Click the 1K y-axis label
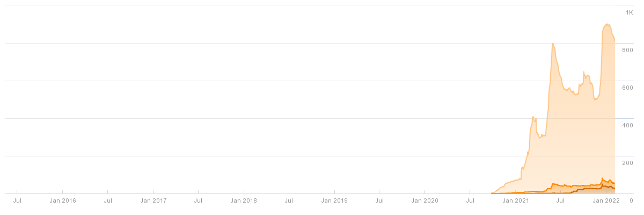The height and width of the screenshot is (215, 644). [629, 12]
